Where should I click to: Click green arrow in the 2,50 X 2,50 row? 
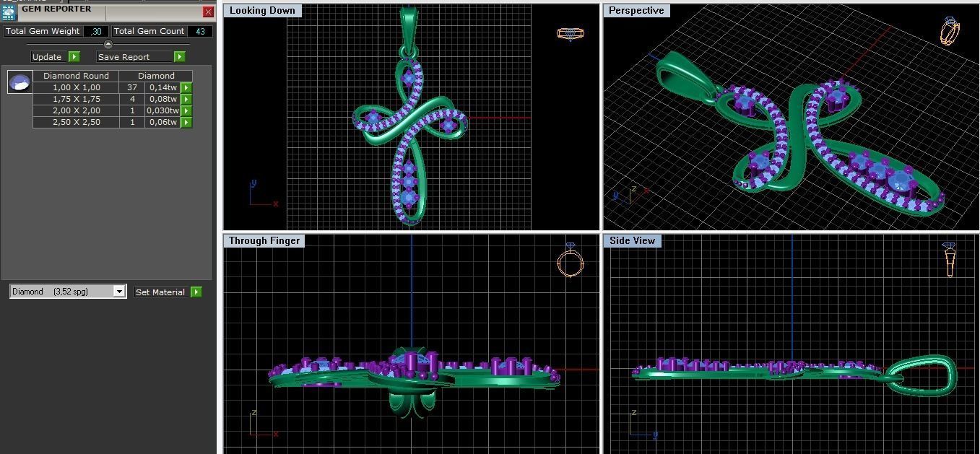click(x=186, y=122)
